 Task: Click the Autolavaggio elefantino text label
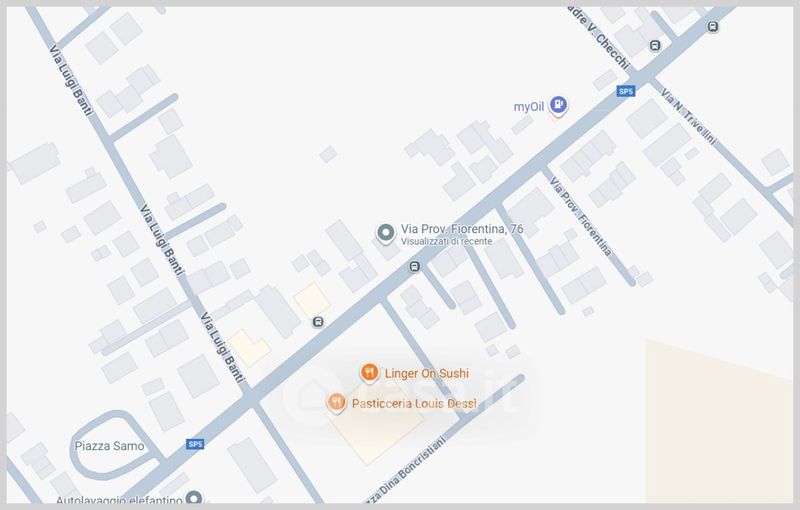click(119, 500)
